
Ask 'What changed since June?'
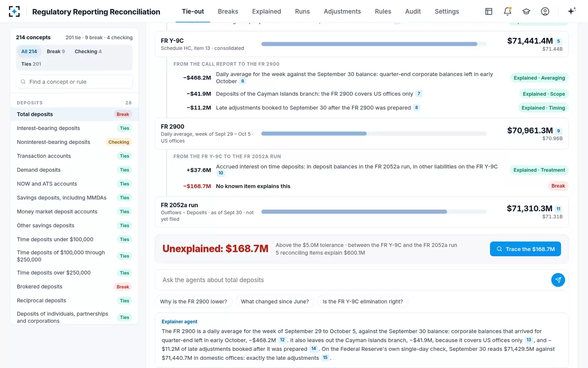coord(275,301)
